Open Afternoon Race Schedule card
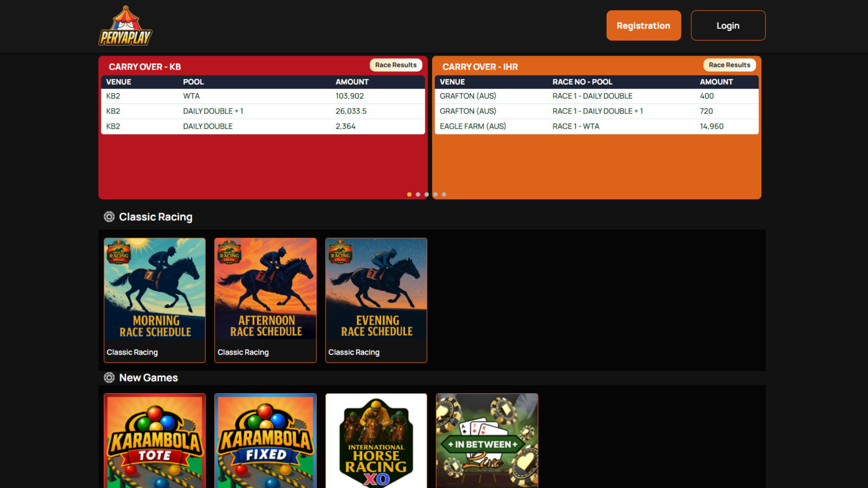Screen dimensions: 868x488 coord(265,300)
